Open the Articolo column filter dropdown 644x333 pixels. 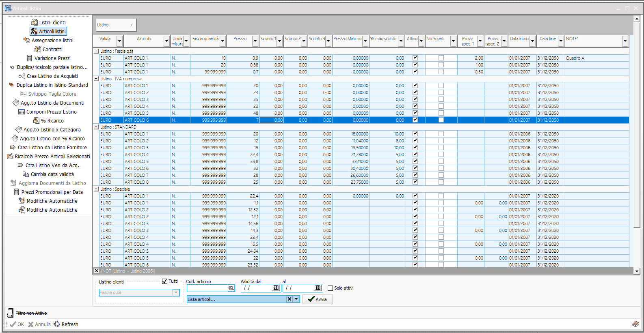point(166,41)
